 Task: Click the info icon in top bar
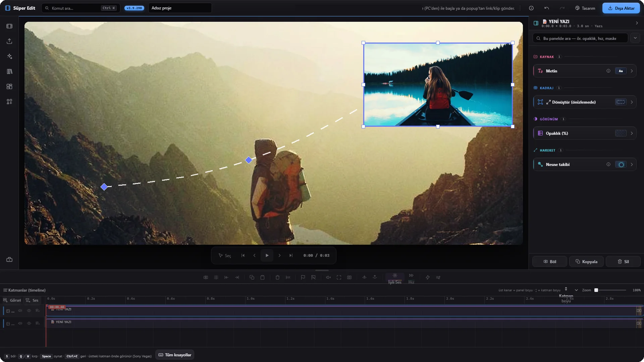point(531,8)
